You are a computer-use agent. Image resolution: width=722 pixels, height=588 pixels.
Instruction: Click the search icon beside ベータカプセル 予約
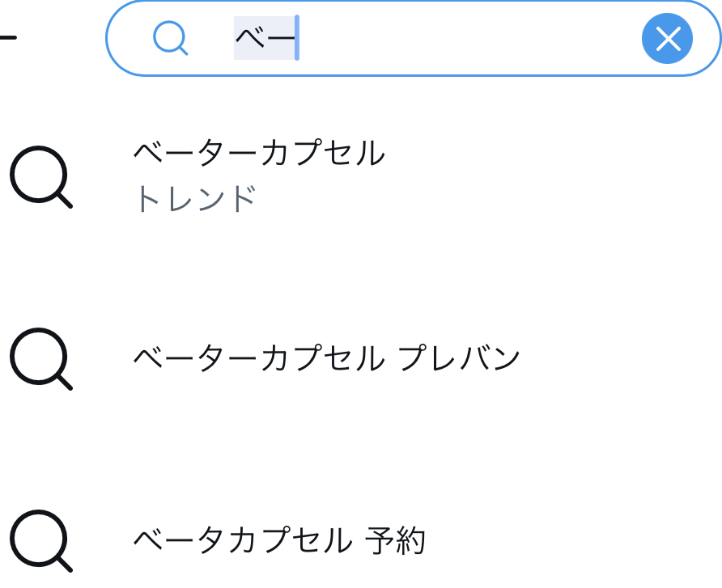point(41,540)
